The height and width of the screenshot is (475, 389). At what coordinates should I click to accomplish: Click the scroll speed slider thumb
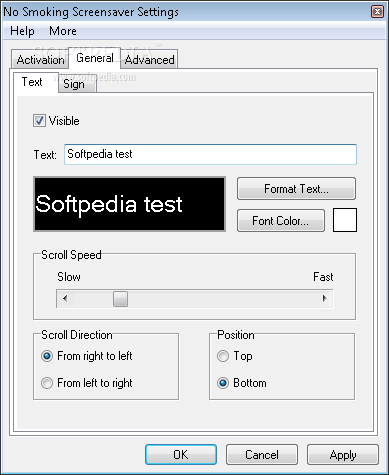(x=120, y=298)
